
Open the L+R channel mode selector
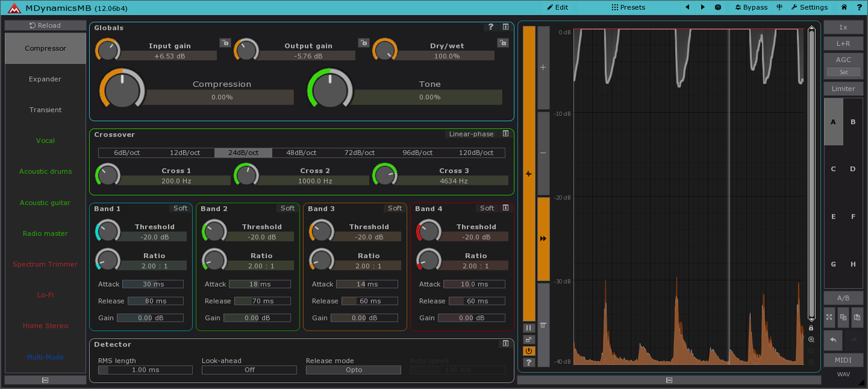843,43
